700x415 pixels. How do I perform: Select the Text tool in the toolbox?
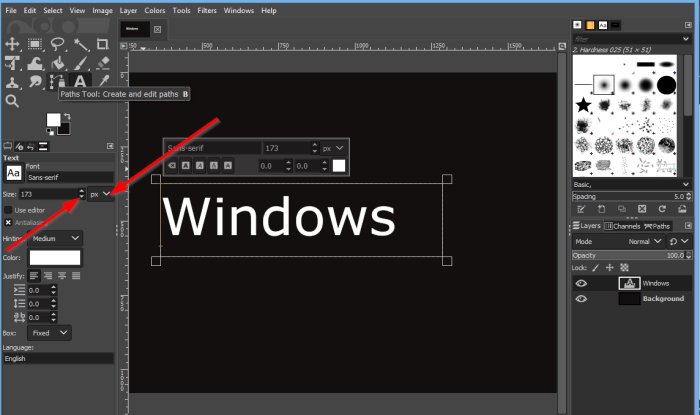point(80,81)
